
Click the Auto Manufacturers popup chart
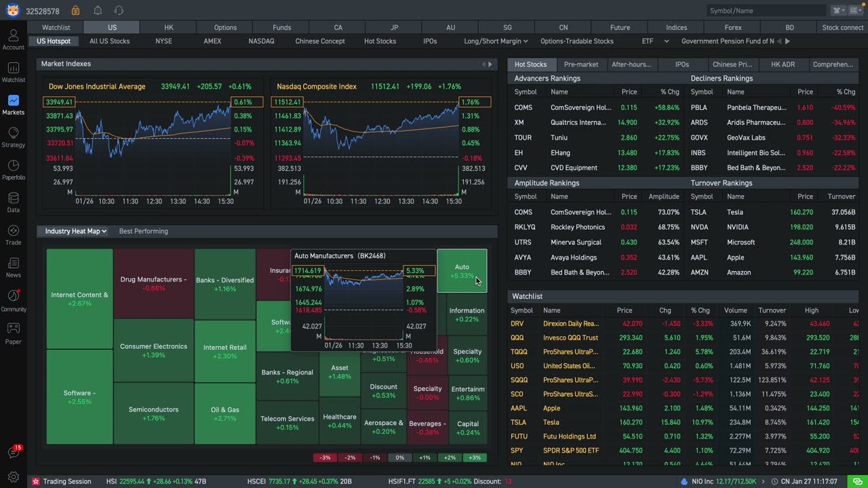click(x=363, y=301)
